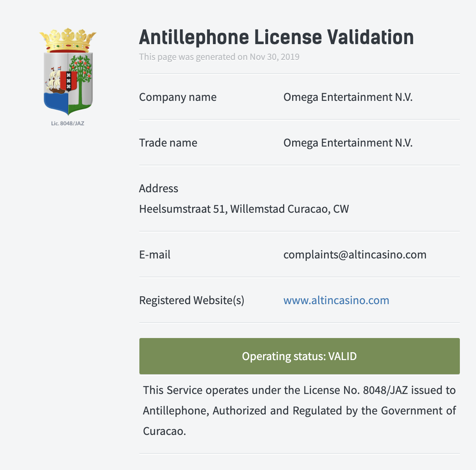Click the page generated date Nov 30, 2019
476x470 pixels.
pyautogui.click(x=274, y=57)
